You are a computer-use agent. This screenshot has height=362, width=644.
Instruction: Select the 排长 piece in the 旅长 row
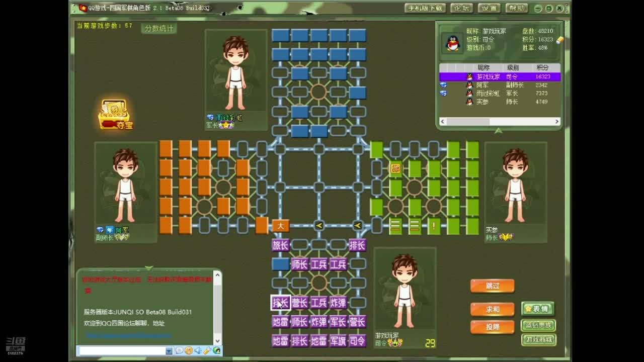(357, 245)
